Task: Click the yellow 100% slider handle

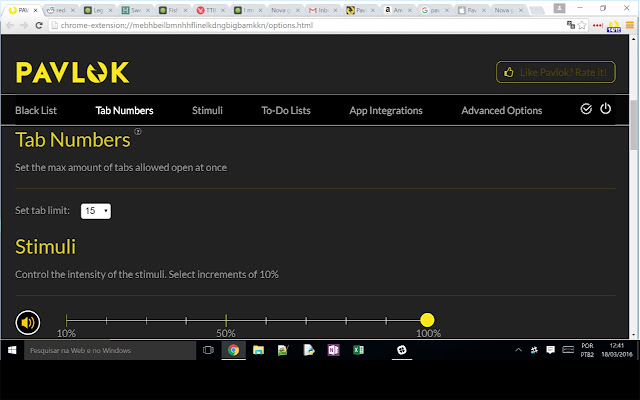Action: point(427,320)
